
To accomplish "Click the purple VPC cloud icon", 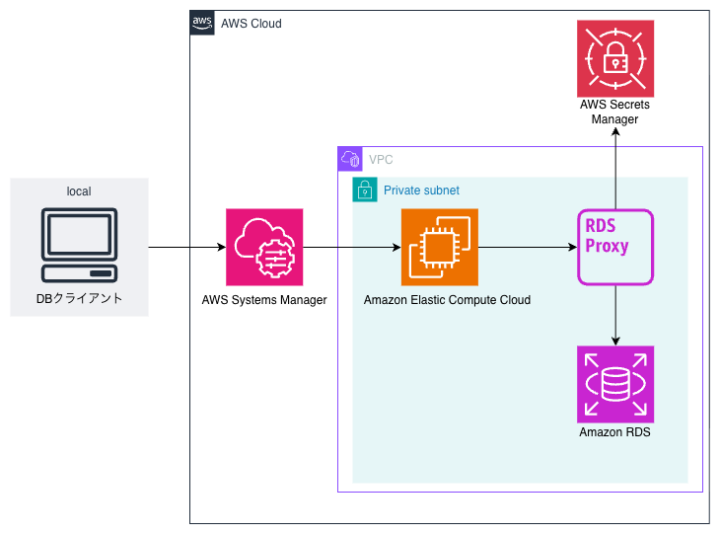I will pos(350,158).
